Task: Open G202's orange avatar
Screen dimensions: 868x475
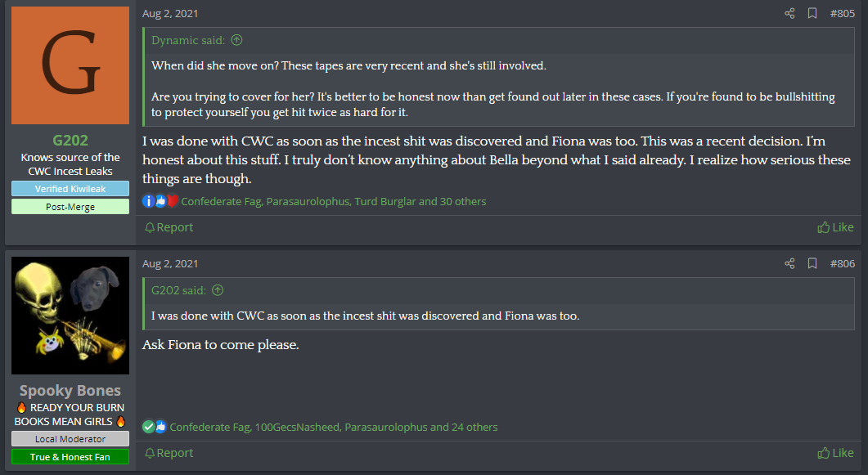Action: (70, 65)
